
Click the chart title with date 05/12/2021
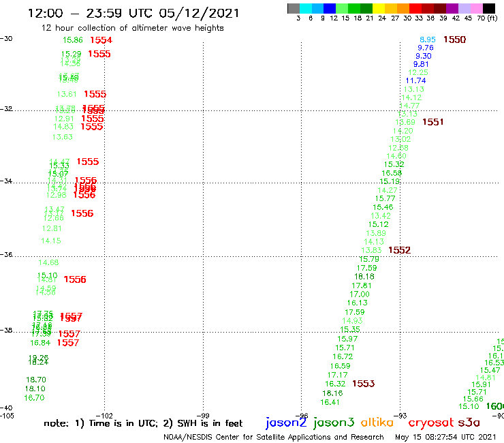[133, 14]
